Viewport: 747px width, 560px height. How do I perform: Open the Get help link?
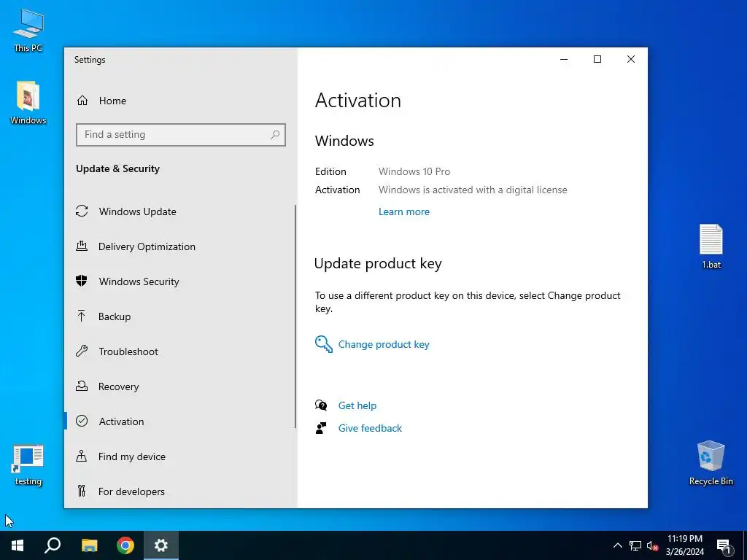357,405
